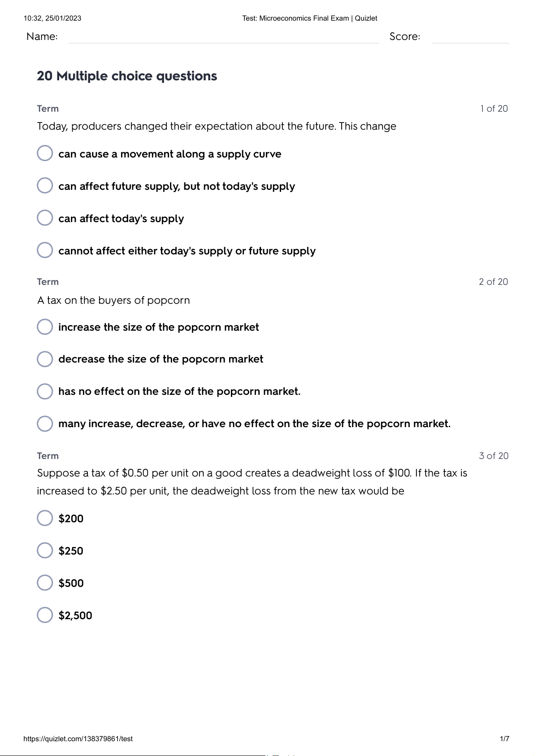
Task: Pick the $500 answer option
Action: pos(45,583)
